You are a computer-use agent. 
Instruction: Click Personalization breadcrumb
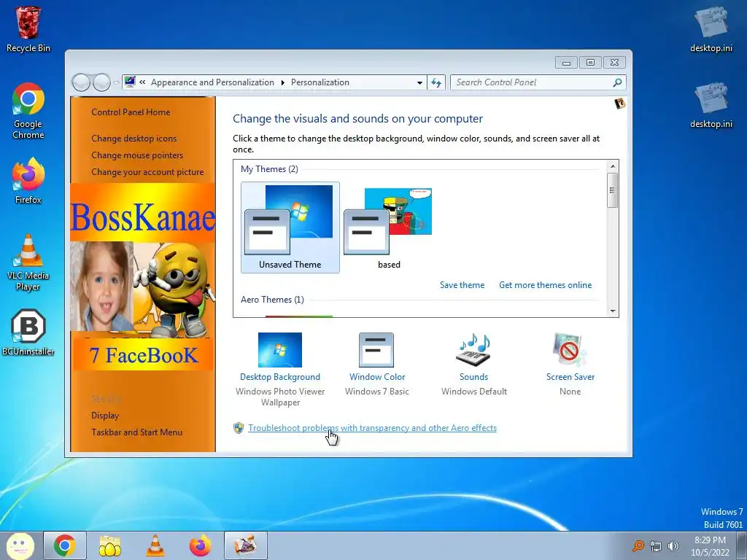coord(320,82)
